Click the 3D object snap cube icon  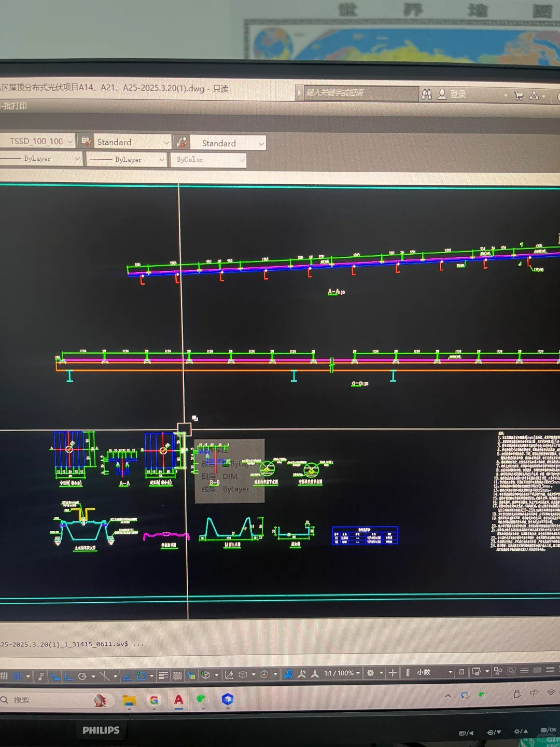pos(205,675)
